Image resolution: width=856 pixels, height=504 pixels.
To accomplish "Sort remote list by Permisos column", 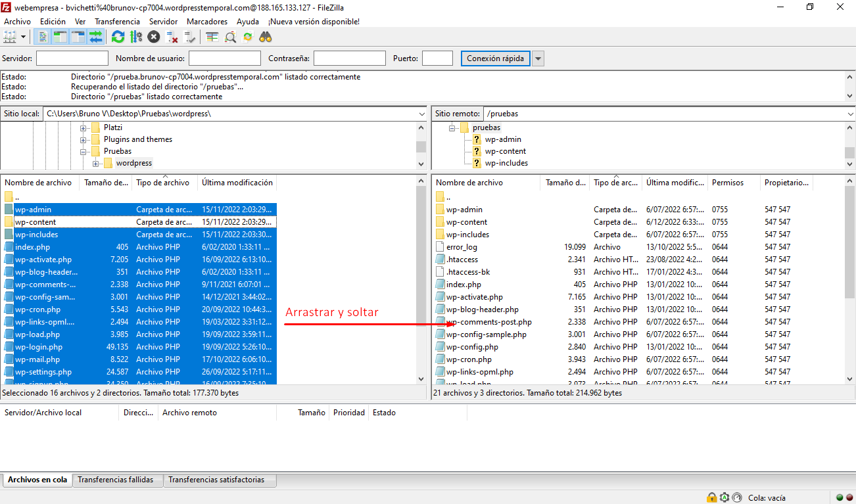I will (734, 183).
